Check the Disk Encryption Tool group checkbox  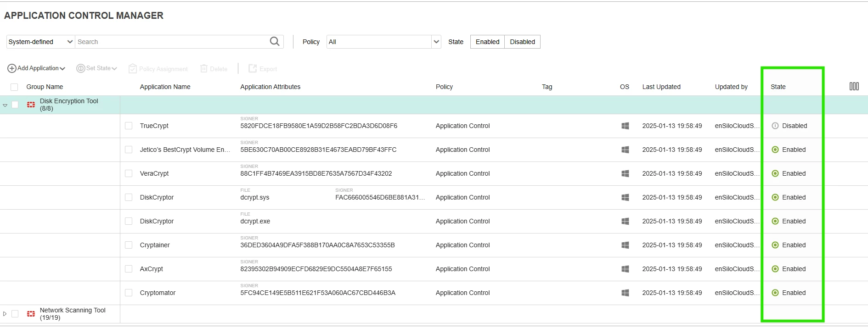tap(15, 105)
